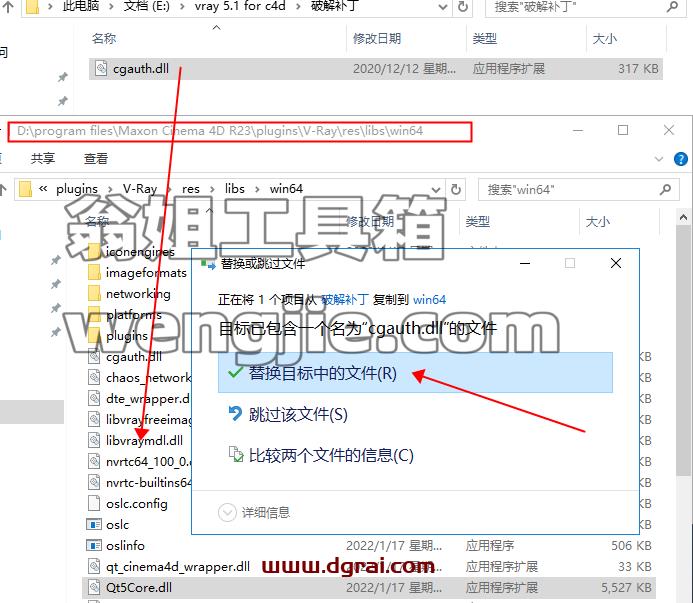Choose 替换目标中的文件(R) option
This screenshot has height=603, width=693.
[415, 373]
